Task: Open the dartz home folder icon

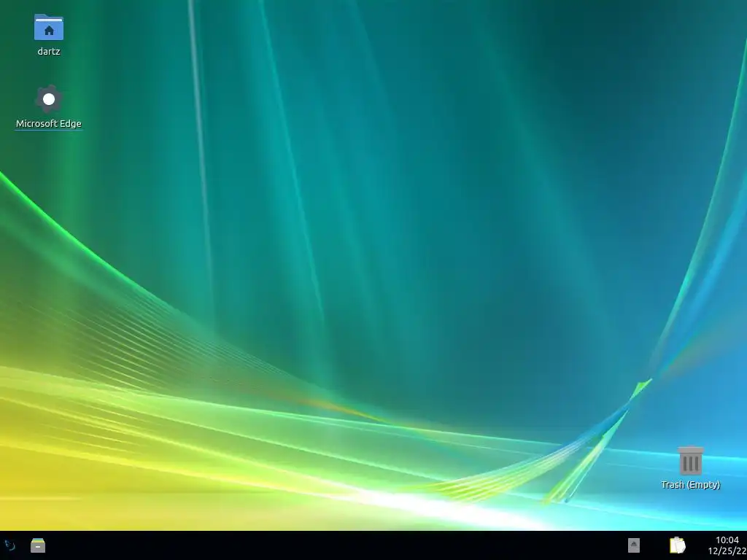Action: (x=49, y=27)
